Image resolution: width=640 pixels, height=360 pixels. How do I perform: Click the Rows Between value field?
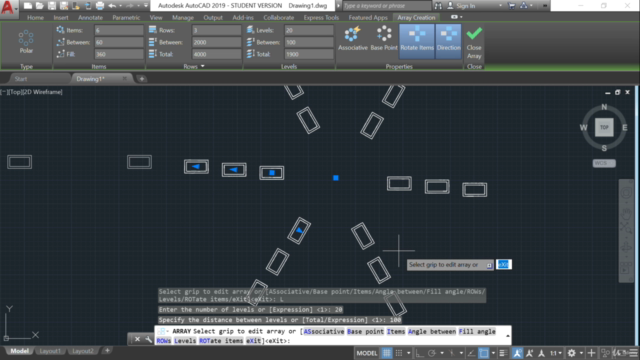[216, 42]
